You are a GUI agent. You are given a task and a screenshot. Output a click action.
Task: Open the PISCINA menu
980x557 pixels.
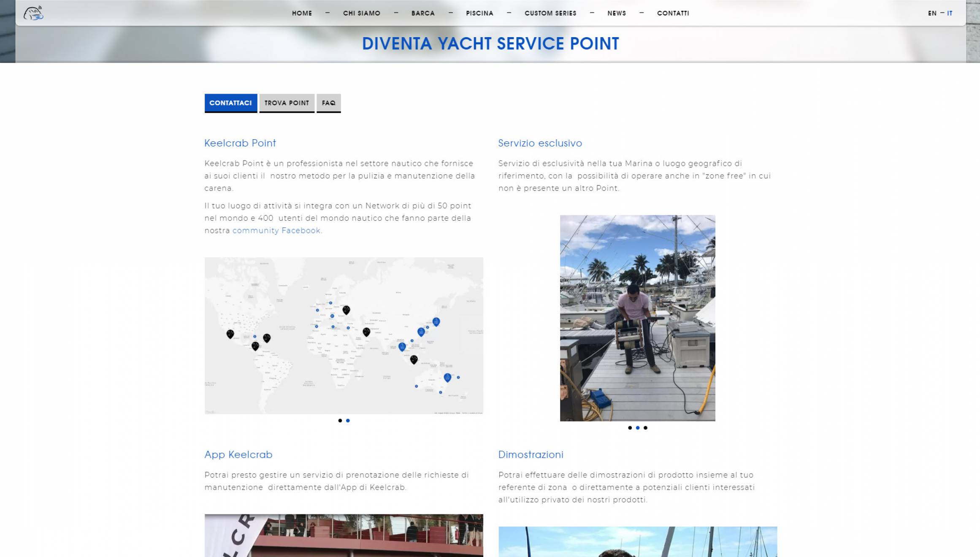pyautogui.click(x=479, y=14)
